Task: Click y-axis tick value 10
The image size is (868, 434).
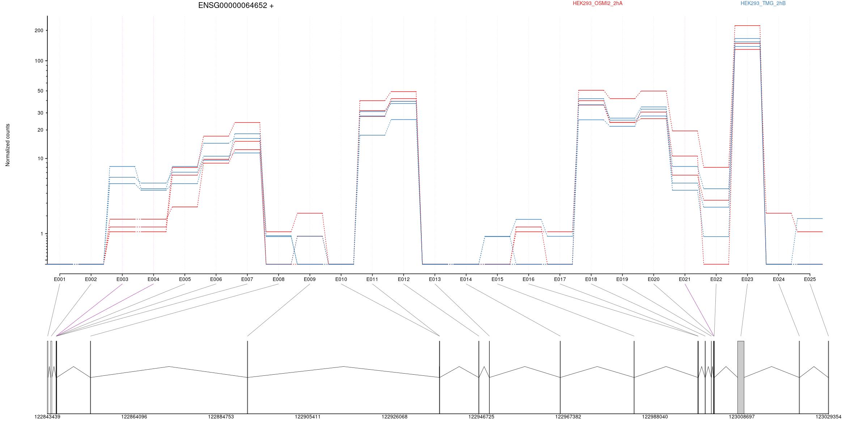Action: pos(40,158)
